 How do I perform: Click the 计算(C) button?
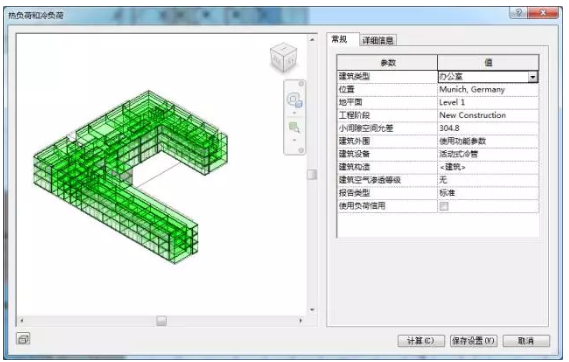click(421, 341)
